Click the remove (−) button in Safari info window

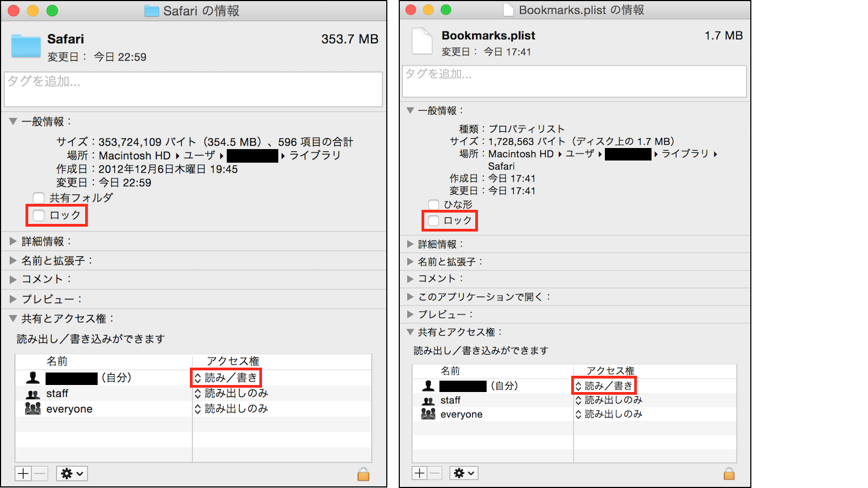point(40,473)
